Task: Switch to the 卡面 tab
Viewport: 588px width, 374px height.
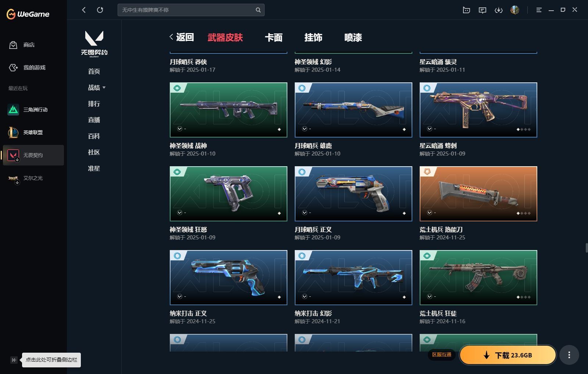Action: tap(274, 38)
